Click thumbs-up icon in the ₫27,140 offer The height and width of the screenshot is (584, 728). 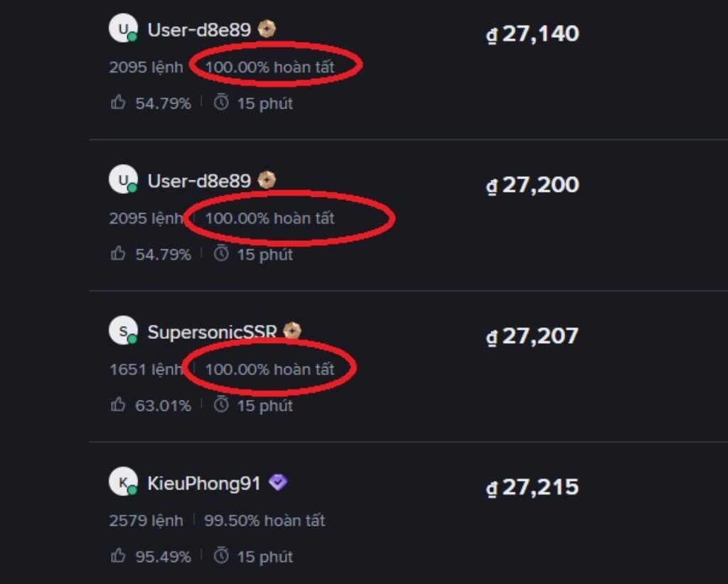coord(118,103)
